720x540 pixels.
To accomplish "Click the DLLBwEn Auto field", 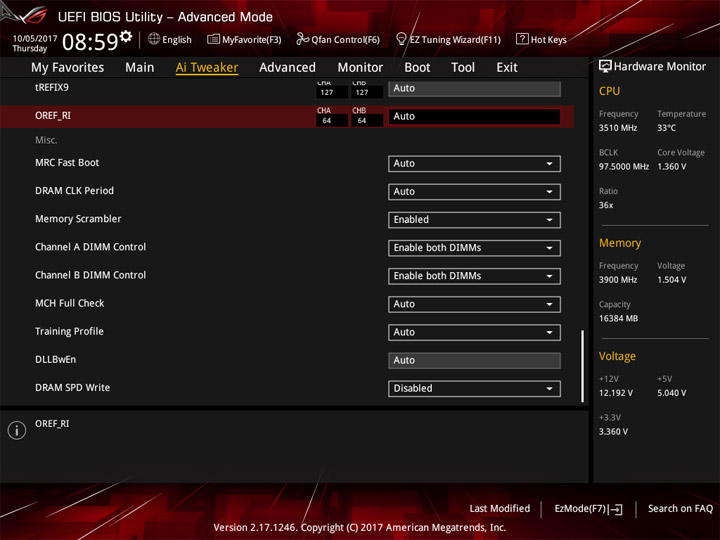I will [474, 360].
